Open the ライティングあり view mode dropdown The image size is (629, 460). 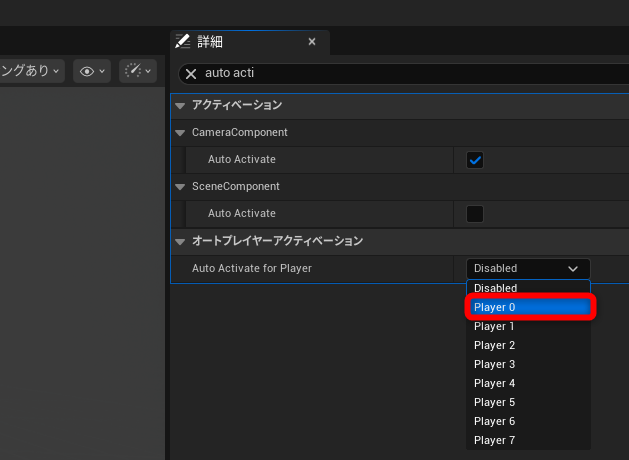pos(30,71)
